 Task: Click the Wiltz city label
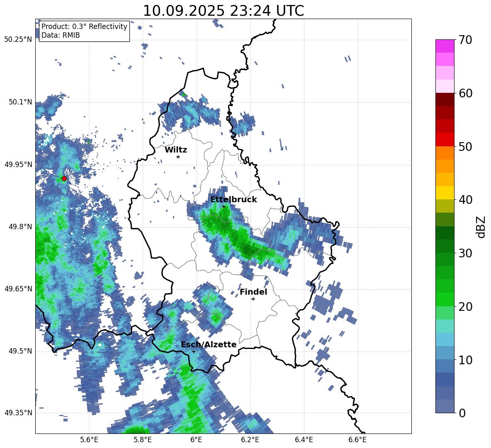tap(176, 150)
